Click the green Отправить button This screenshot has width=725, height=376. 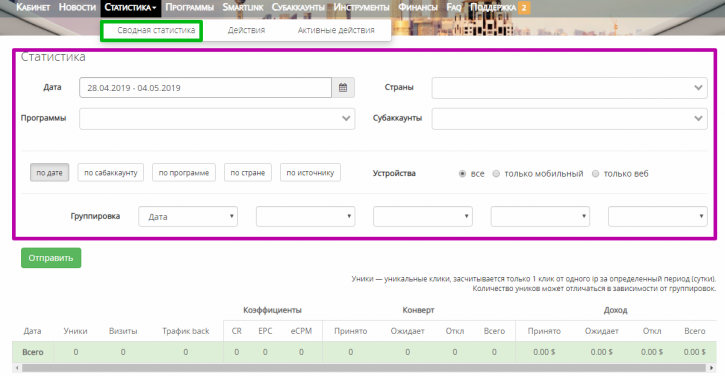(51, 258)
